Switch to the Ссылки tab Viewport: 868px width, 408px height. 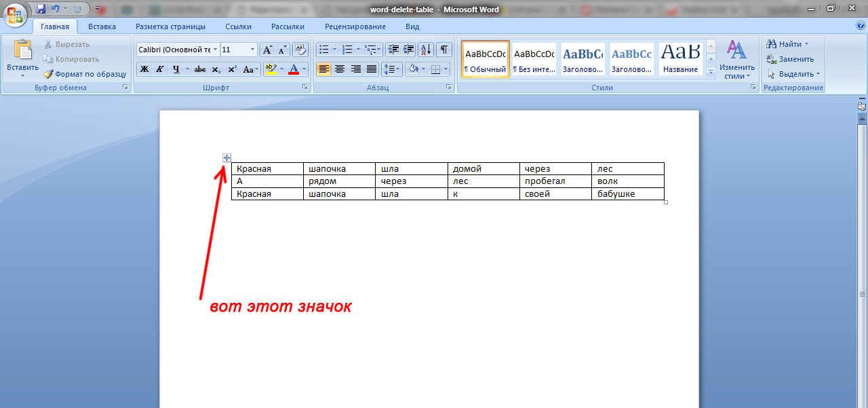tap(238, 26)
